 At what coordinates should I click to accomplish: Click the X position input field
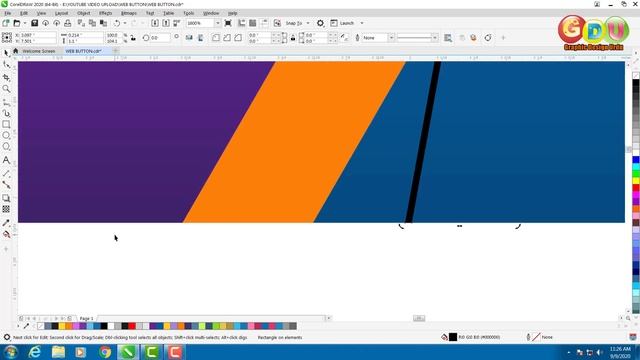37,36
